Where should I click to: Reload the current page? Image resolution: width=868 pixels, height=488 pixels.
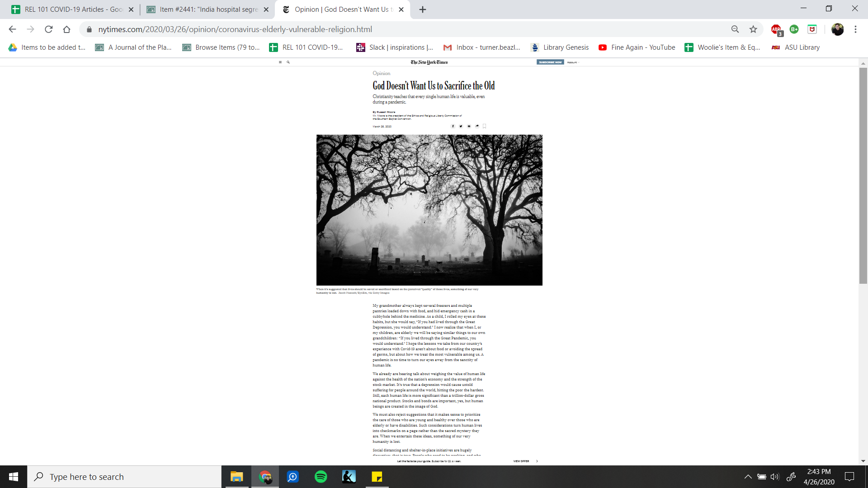pos(49,29)
